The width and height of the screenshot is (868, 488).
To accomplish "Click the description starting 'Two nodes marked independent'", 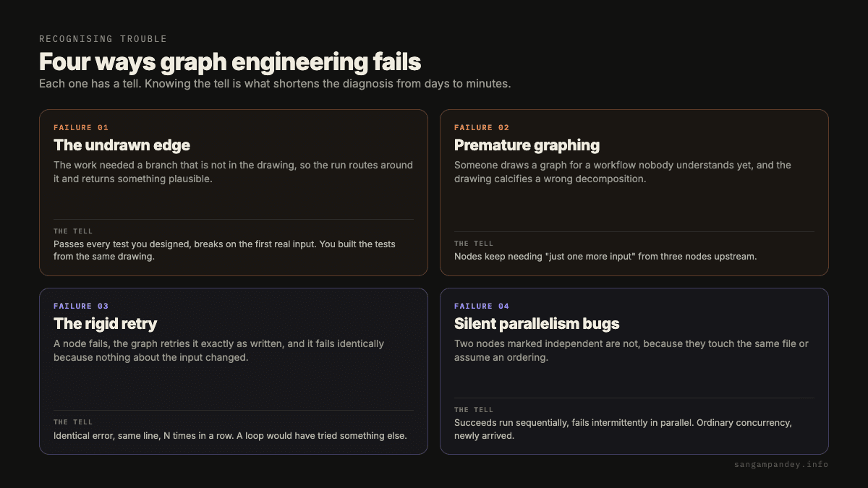I will point(631,351).
